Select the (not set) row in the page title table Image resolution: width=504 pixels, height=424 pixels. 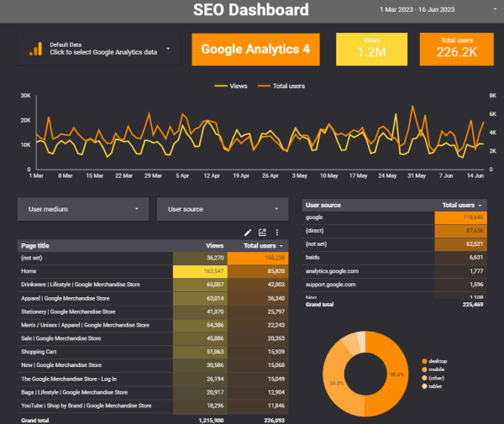click(x=153, y=258)
